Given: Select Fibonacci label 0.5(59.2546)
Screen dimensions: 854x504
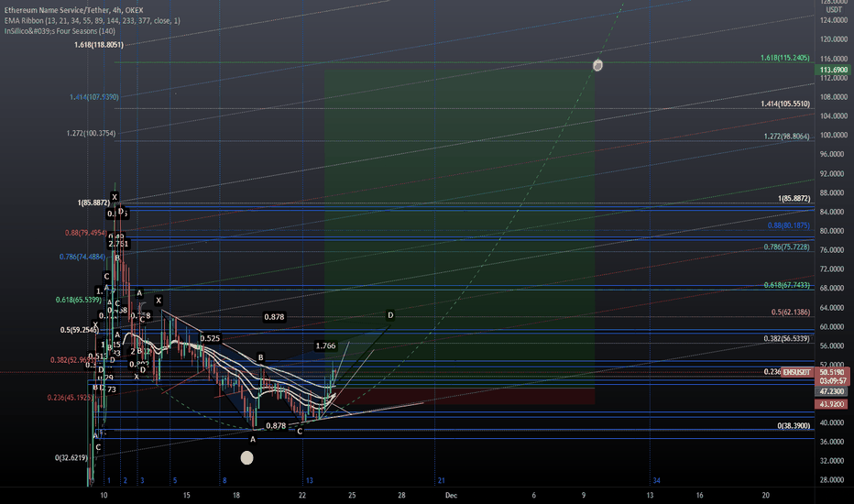Looking at the screenshot, I should tap(80, 330).
